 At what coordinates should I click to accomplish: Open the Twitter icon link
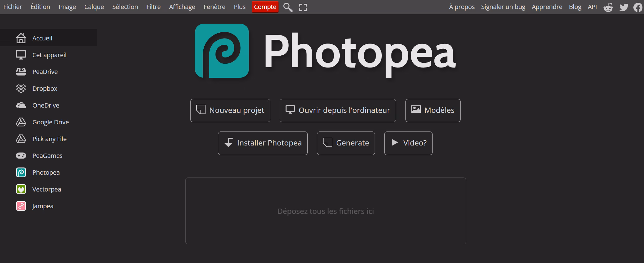624,7
